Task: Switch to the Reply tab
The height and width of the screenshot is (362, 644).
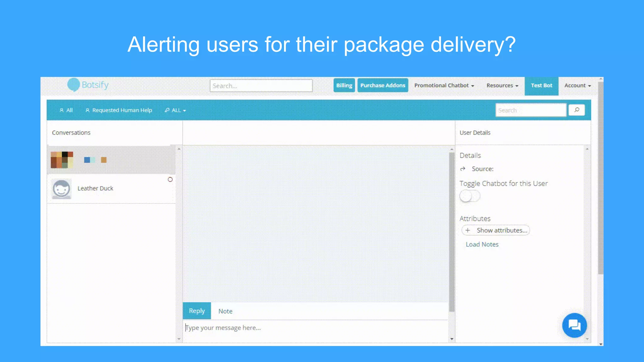Action: click(197, 311)
